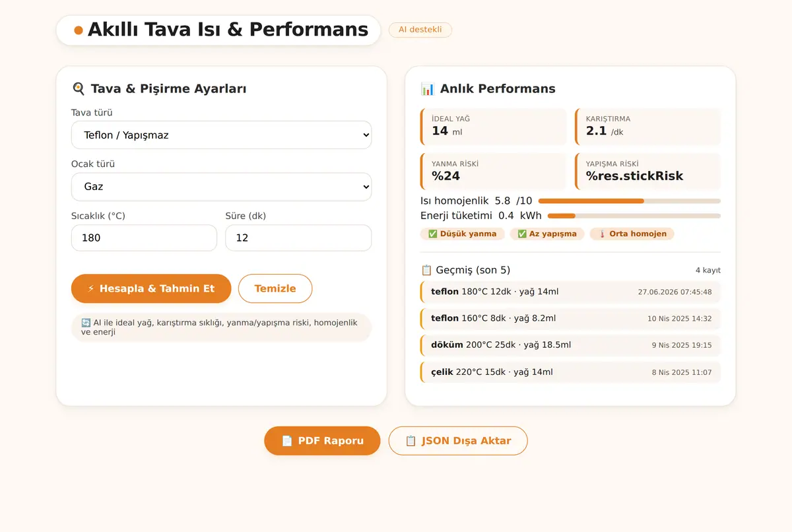Click the lightning icon on Hesapla button
The width and height of the screenshot is (792, 532).
pos(91,288)
